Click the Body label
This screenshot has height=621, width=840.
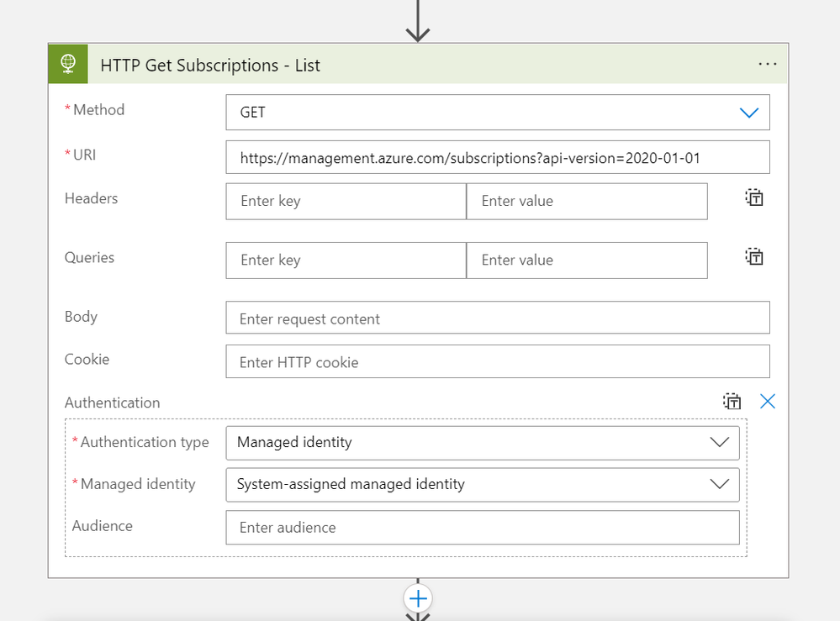[x=81, y=317]
